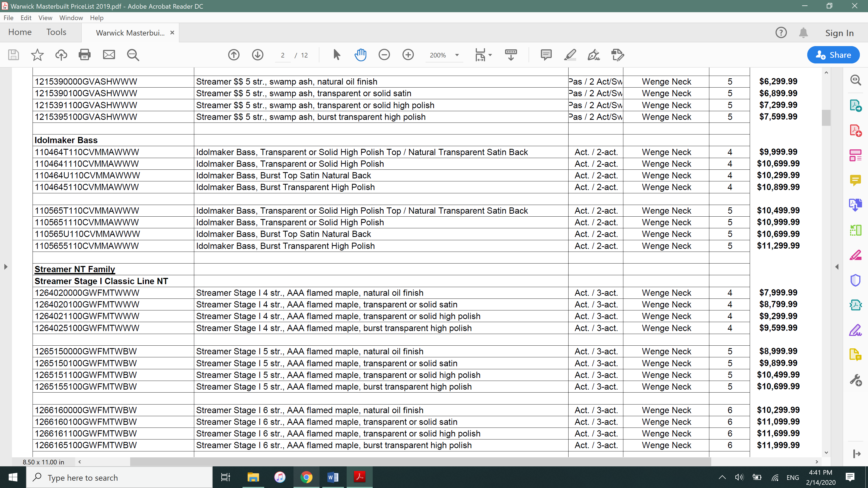Open Comment tool in the right pane
The image size is (868, 488).
[x=856, y=180]
